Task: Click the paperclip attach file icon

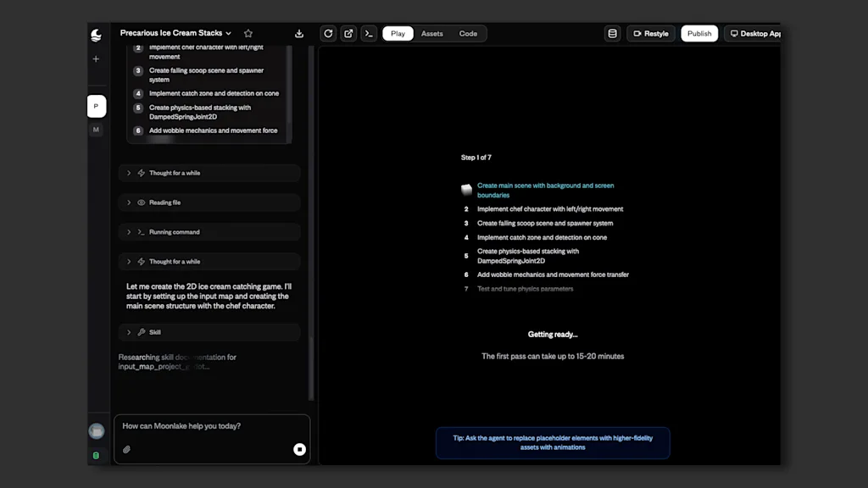Action: click(126, 449)
